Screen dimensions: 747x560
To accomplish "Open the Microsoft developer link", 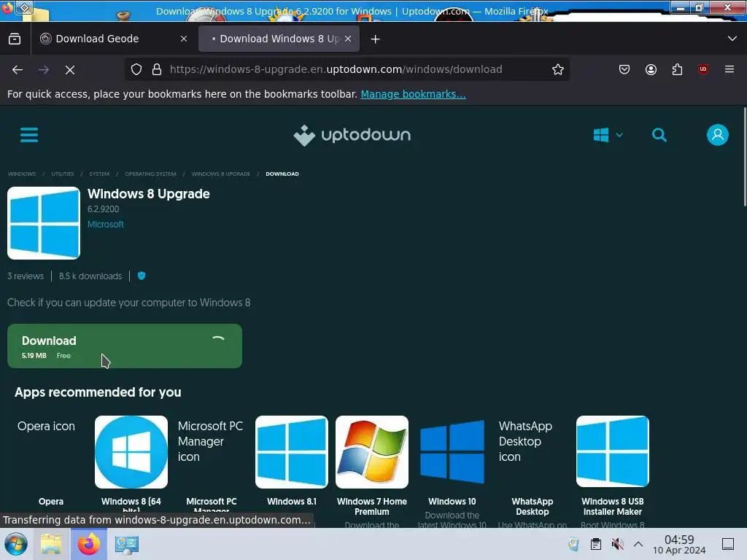I will pos(106,225).
